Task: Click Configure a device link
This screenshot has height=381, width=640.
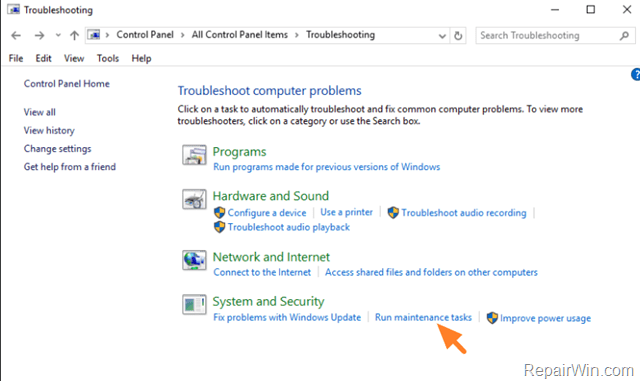Action: click(267, 213)
